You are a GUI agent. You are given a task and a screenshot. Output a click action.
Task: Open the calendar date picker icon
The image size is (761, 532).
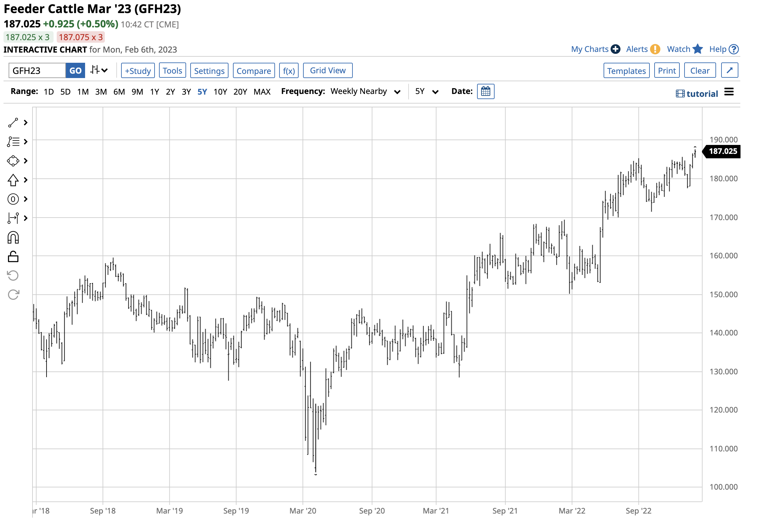coord(486,91)
